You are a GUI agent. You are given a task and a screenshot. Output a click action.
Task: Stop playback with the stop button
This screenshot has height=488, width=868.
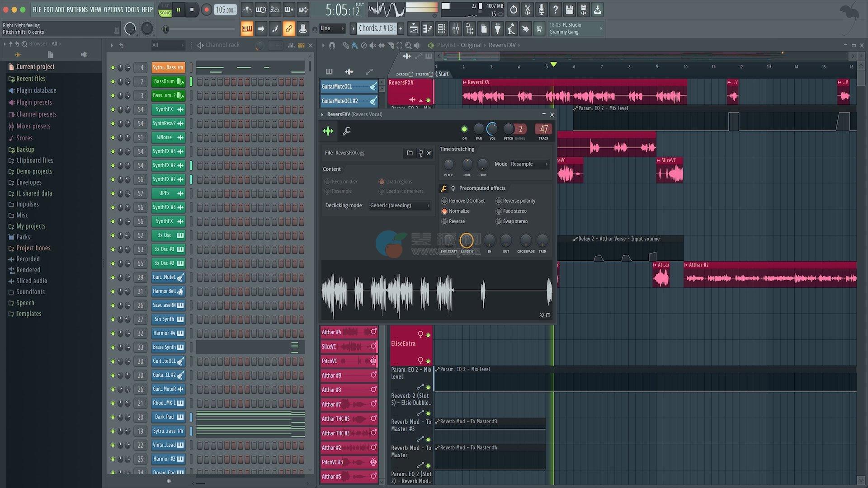click(192, 9)
